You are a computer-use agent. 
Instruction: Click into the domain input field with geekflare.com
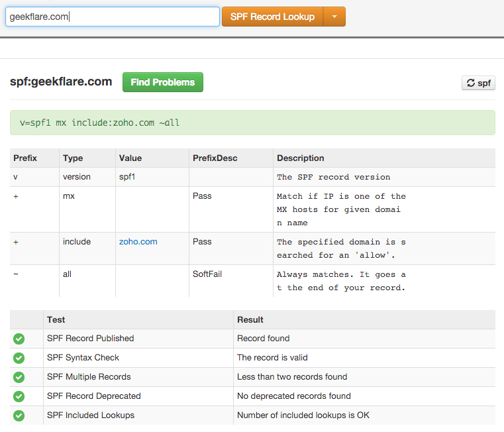(113, 17)
